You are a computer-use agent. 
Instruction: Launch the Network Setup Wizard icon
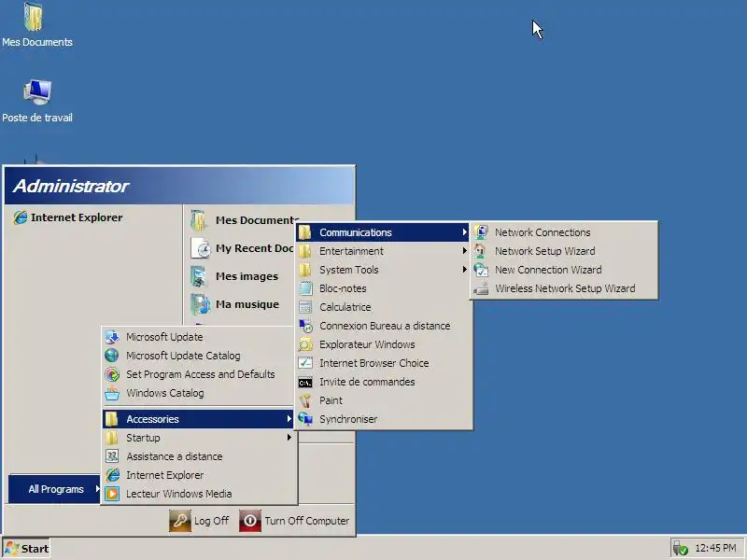coord(481,251)
